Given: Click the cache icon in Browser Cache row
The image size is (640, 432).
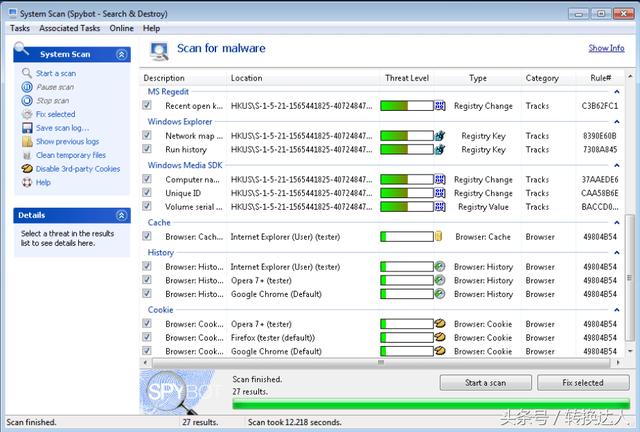Looking at the screenshot, I should coord(439,236).
